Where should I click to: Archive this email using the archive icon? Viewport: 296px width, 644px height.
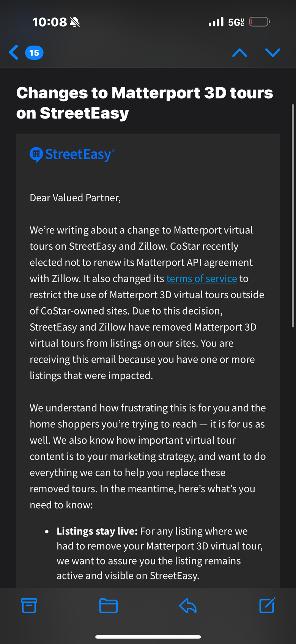29,606
